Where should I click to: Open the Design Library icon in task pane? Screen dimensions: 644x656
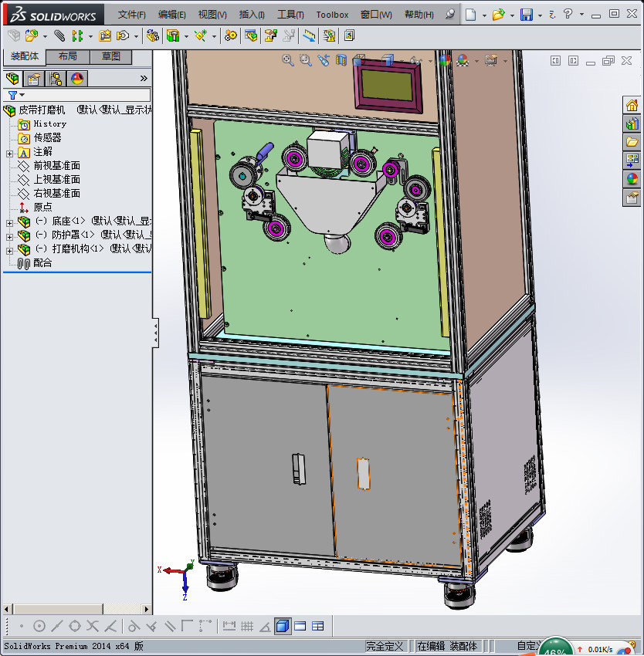coord(632,123)
